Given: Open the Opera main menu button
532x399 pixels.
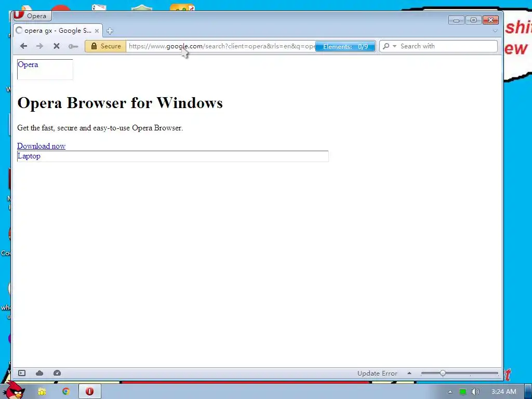Looking at the screenshot, I should pyautogui.click(x=33, y=16).
